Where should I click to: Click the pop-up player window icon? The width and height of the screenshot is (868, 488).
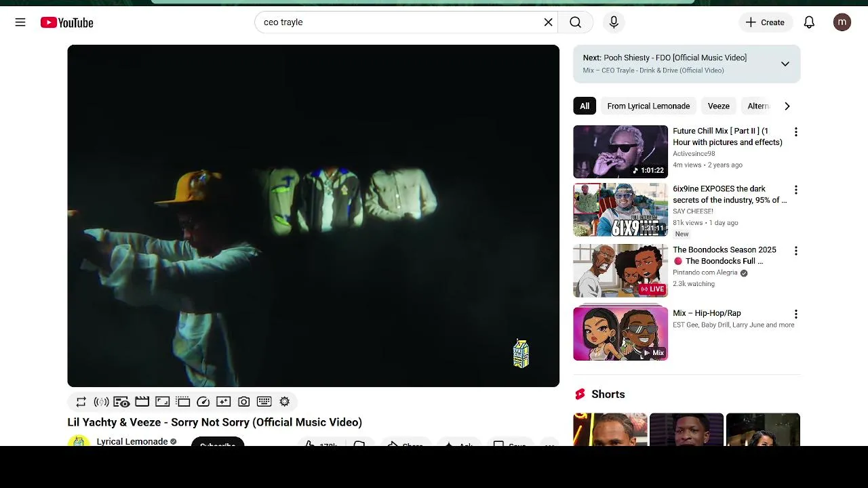click(x=182, y=402)
